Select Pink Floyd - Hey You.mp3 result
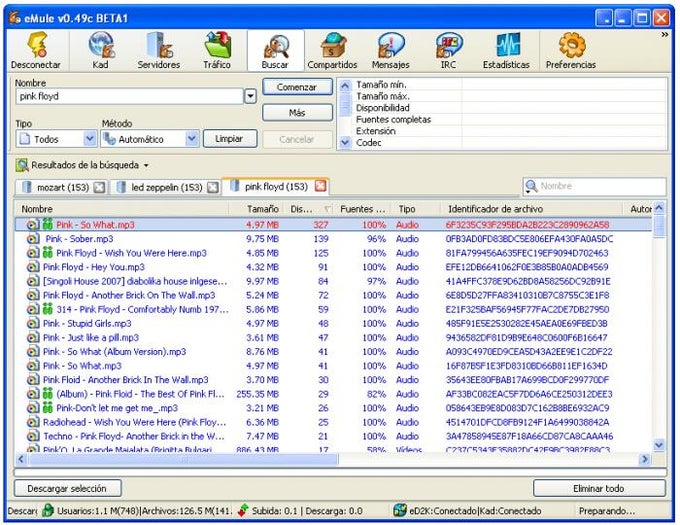Viewport: 680px width, 525px height. click(x=333, y=267)
